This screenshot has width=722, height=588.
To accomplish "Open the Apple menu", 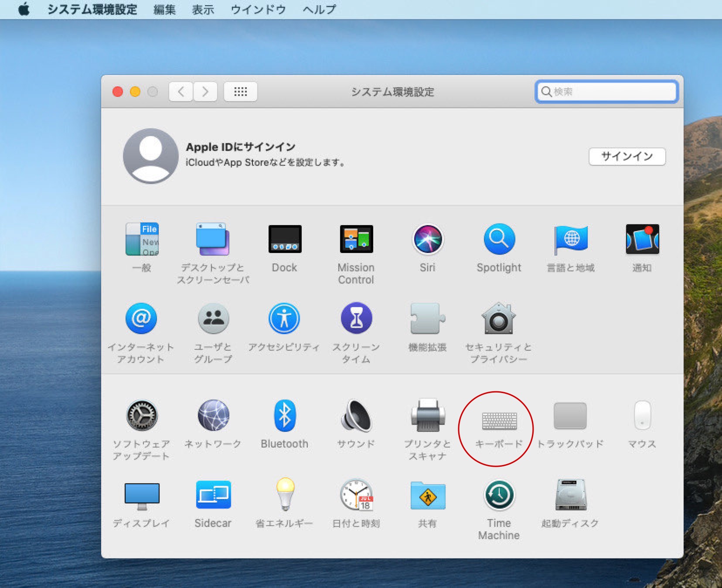I will 24,9.
